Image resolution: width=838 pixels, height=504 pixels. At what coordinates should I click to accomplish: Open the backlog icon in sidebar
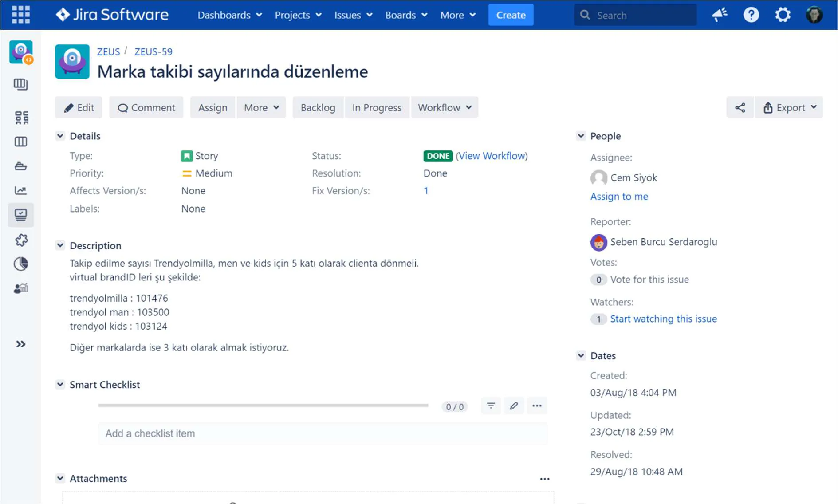point(21,84)
